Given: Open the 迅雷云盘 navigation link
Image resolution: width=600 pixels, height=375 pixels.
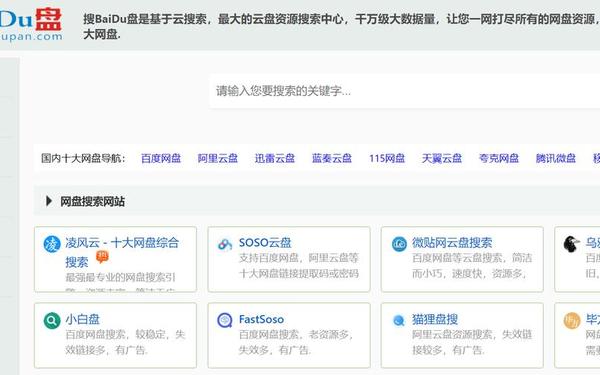Looking at the screenshot, I should tap(275, 158).
